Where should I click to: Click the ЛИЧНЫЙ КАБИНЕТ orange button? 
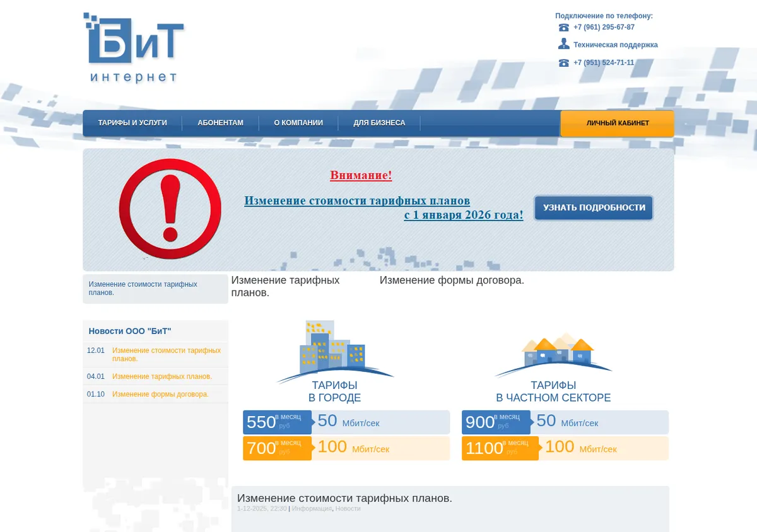(x=618, y=123)
